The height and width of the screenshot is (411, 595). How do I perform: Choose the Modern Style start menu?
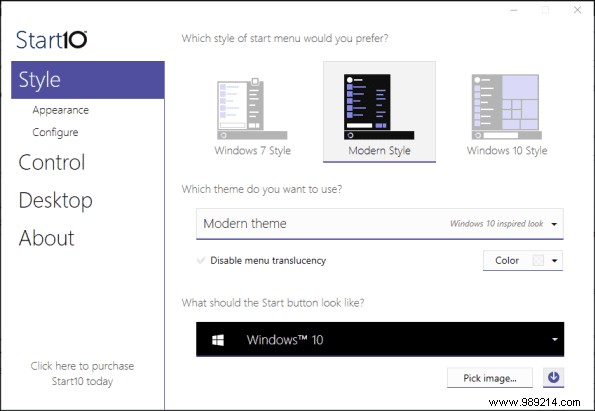pyautogui.click(x=379, y=112)
